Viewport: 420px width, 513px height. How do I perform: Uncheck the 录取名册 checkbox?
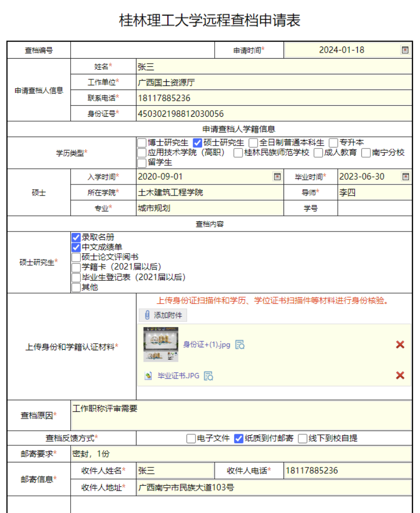coord(76,237)
